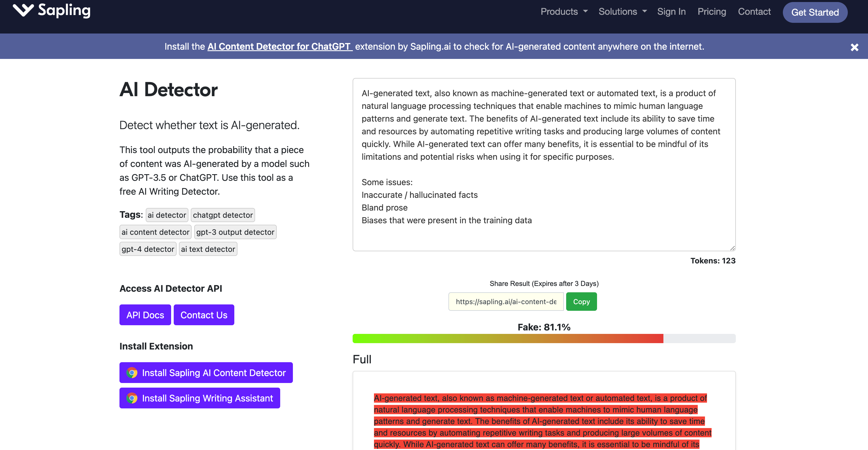Click the Copy share result icon

pyautogui.click(x=581, y=301)
